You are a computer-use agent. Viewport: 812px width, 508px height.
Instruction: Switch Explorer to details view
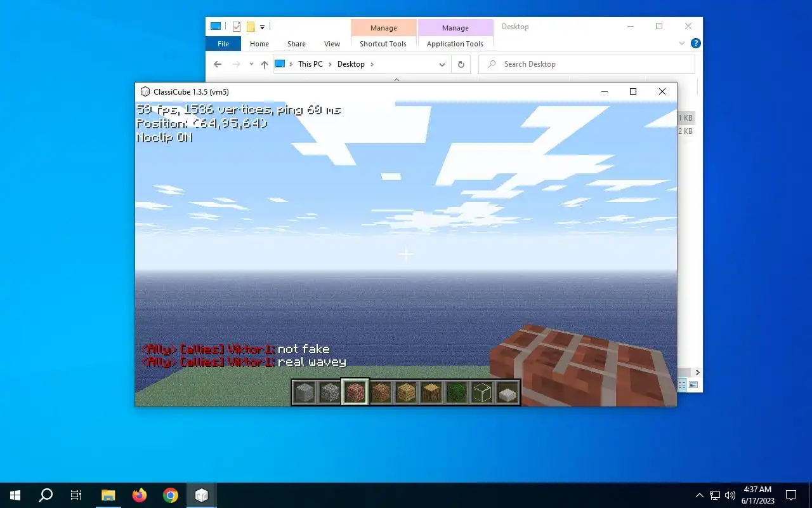click(x=683, y=385)
